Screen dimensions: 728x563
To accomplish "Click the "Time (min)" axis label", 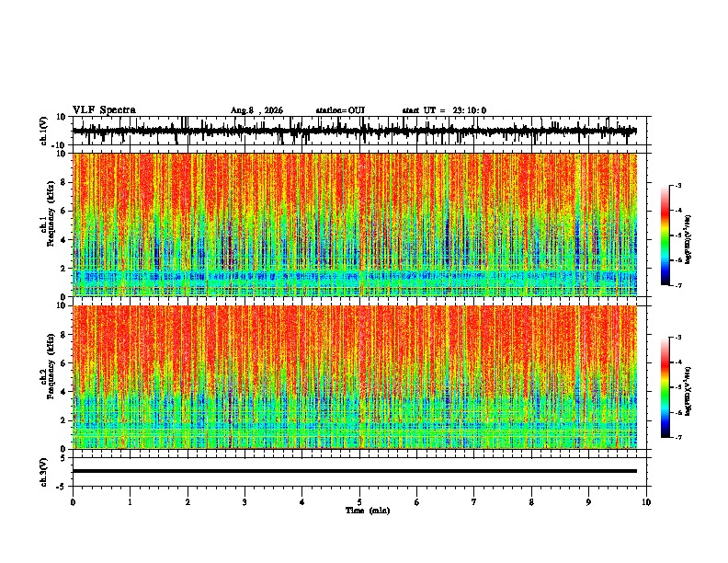I will 367,510.
